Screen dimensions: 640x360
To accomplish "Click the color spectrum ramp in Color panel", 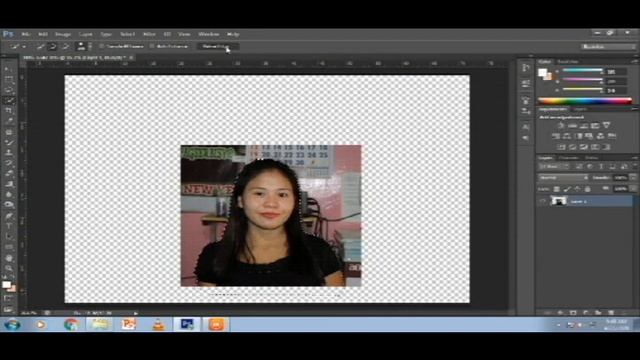I will coord(585,101).
